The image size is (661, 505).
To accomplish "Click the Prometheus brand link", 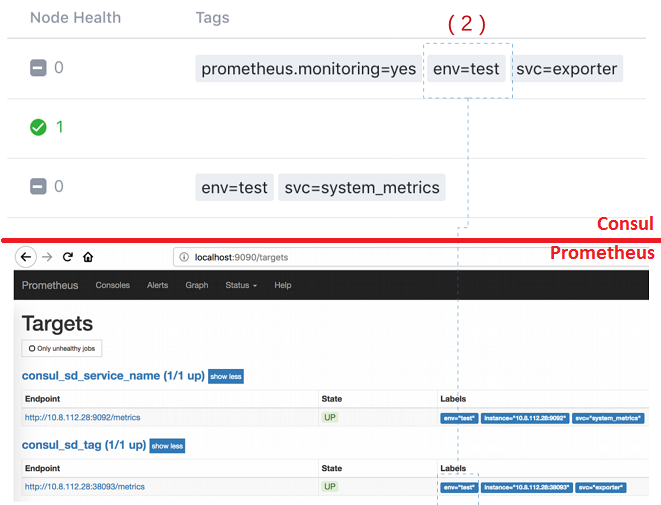I will point(50,285).
